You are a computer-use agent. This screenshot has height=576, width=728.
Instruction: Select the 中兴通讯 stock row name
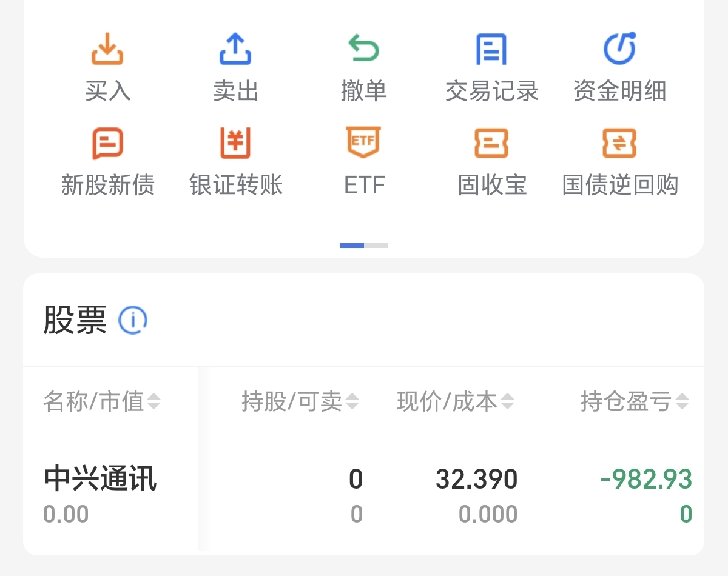(100, 479)
